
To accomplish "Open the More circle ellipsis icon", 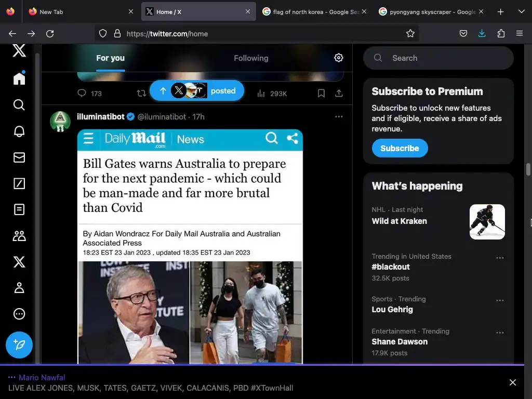I will tap(19, 314).
